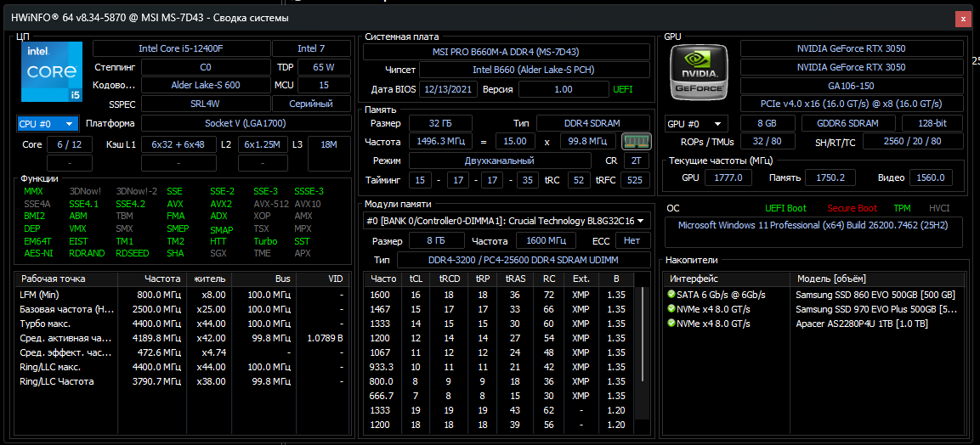Select the Intel Core i5-12400F name field
The width and height of the screenshot is (980, 445).
[x=181, y=48]
